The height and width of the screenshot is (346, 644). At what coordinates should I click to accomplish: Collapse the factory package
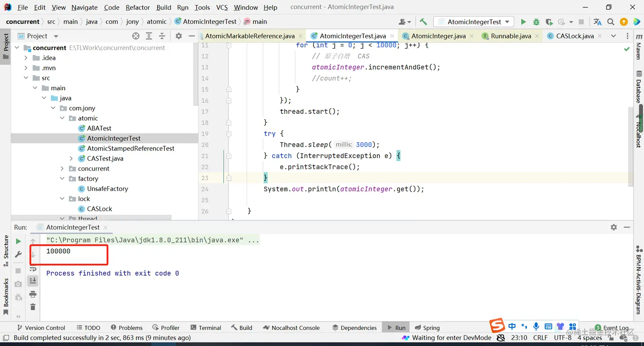click(x=62, y=179)
